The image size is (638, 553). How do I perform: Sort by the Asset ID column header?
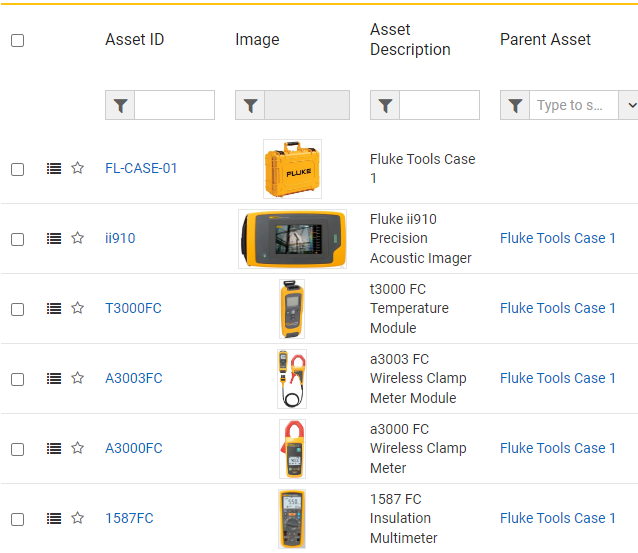135,39
